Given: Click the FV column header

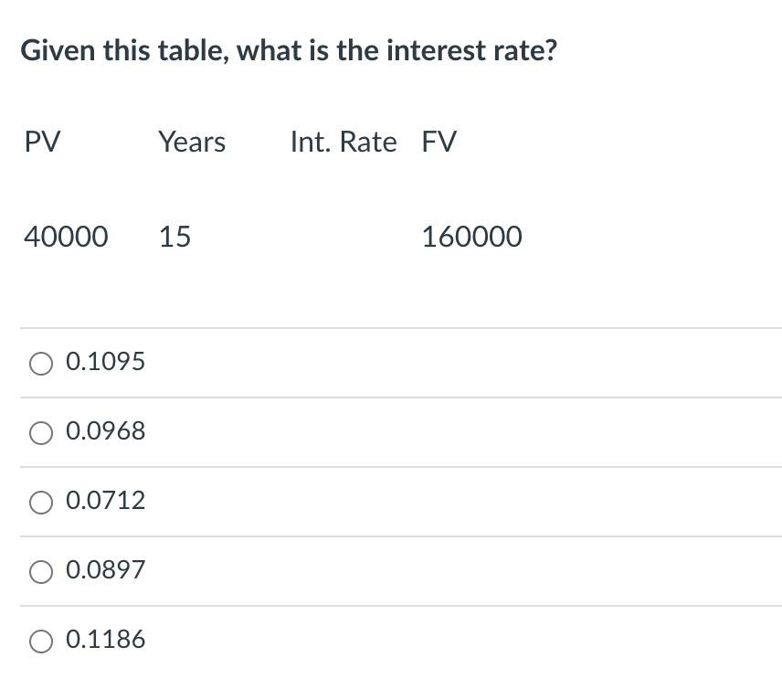Looking at the screenshot, I should click(x=439, y=142).
